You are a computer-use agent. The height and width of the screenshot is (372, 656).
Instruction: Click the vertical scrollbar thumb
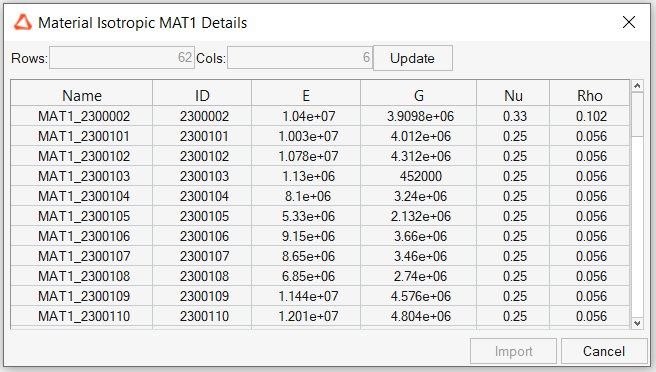[x=637, y=115]
